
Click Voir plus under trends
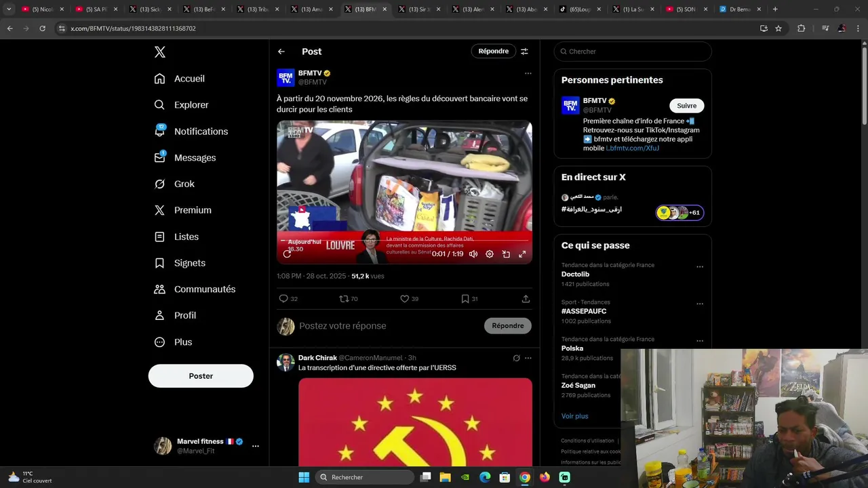tap(574, 416)
